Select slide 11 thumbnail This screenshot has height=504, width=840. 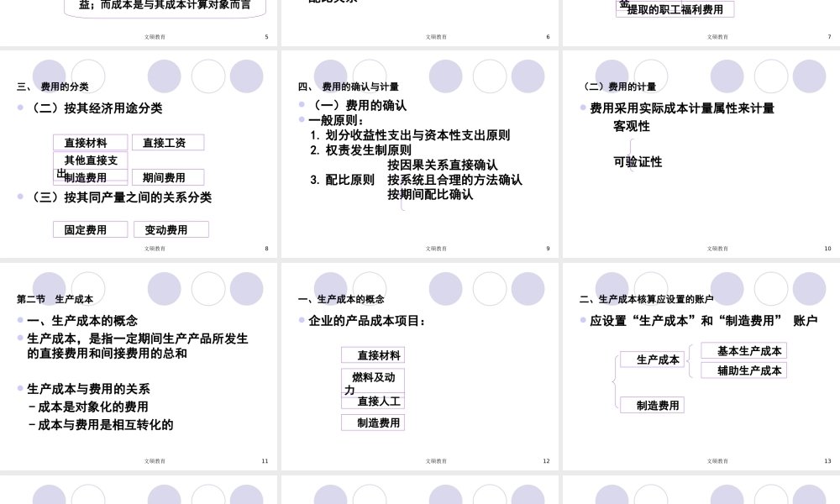coord(139,365)
